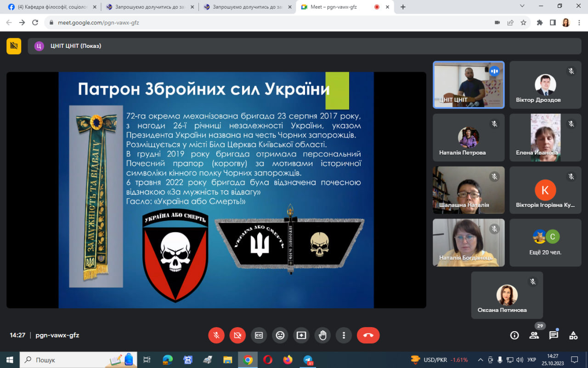
Task: Click the Windows taskbar search box Пошук
Action: point(79,360)
